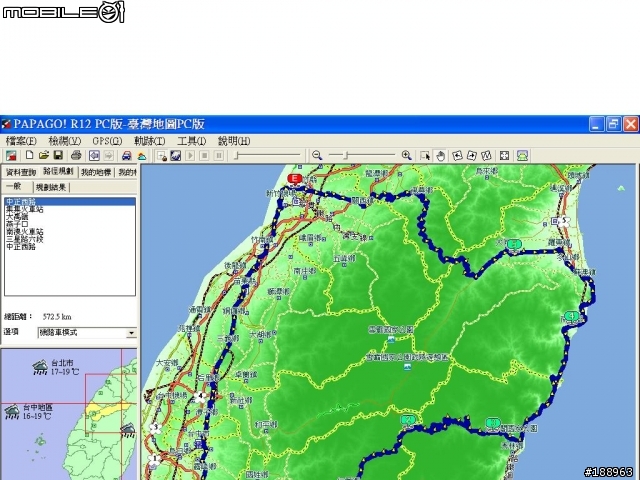640x480 pixels.
Task: Select 燕子口 in waypoint list
Action: (x=17, y=224)
